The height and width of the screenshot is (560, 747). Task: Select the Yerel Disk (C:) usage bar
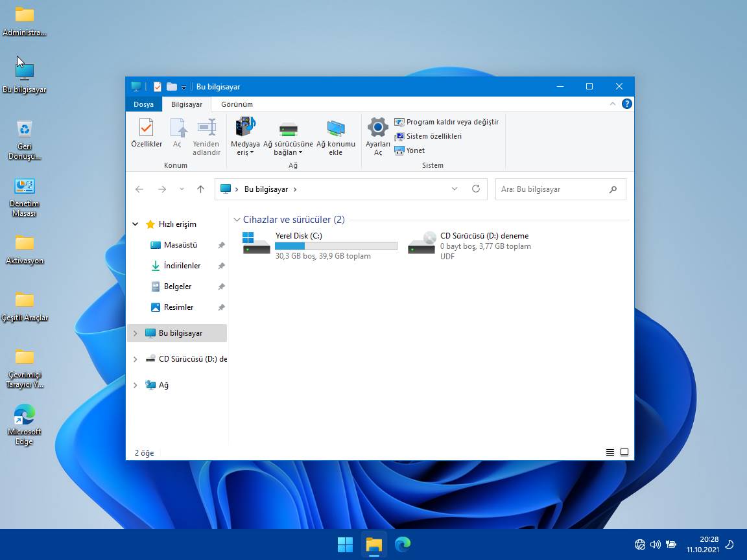(336, 246)
